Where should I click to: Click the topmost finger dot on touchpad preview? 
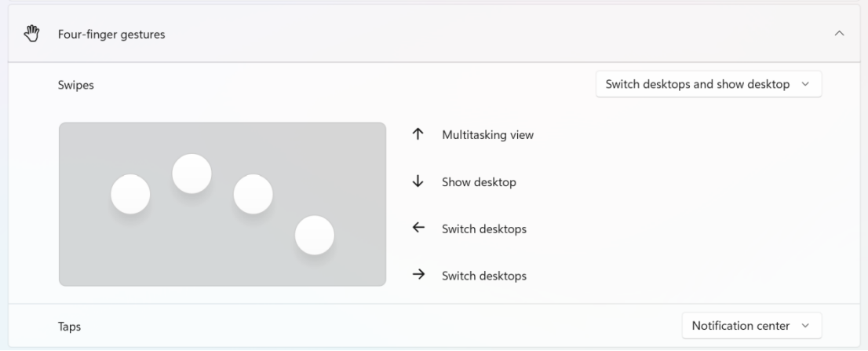191,174
